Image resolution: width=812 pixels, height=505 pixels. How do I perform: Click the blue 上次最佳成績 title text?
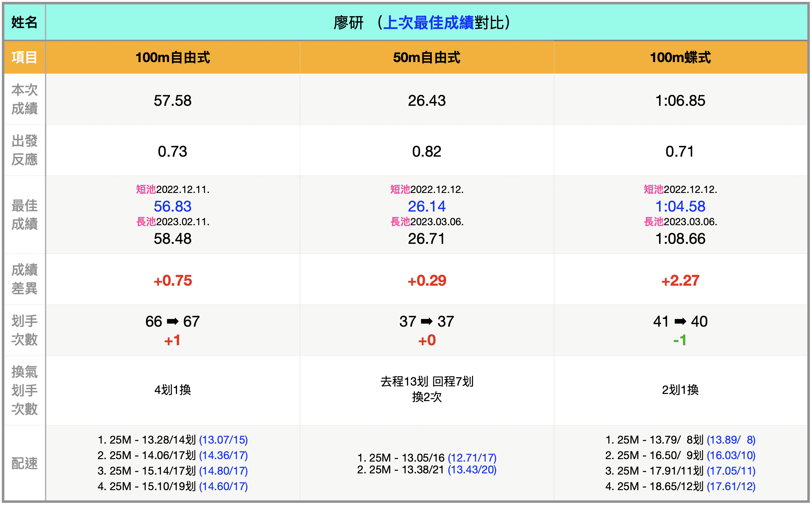428,23
